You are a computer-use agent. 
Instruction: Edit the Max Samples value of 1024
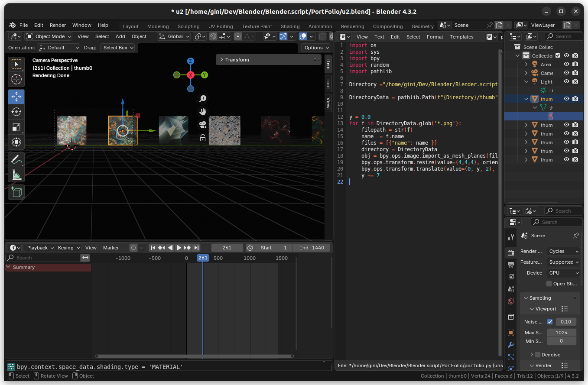pyautogui.click(x=562, y=332)
